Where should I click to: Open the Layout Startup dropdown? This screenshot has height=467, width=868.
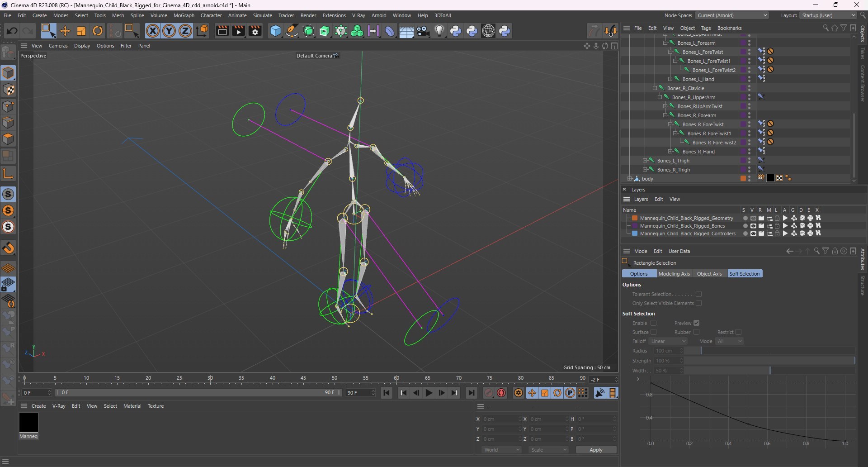coord(828,15)
